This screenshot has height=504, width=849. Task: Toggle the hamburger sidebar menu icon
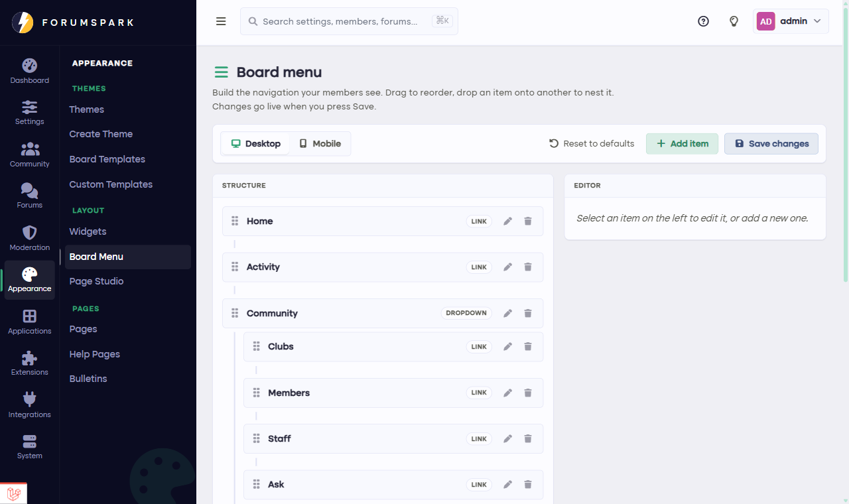pos(221,21)
